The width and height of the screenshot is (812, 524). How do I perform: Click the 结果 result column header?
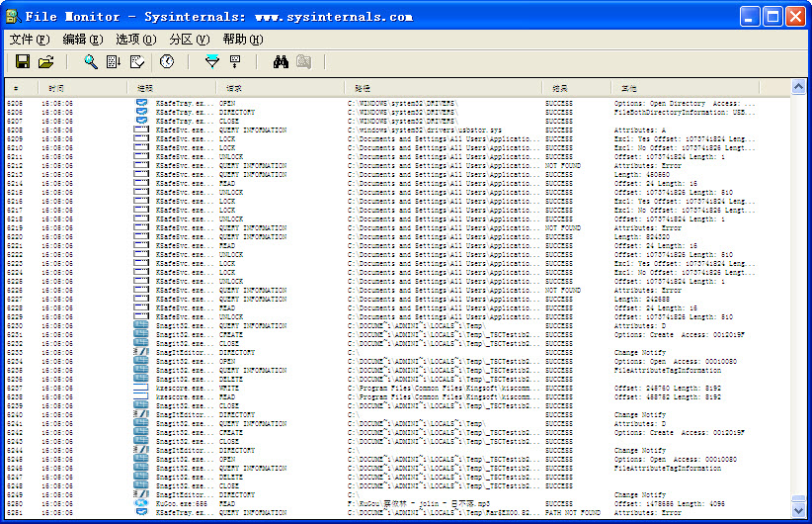tap(578, 88)
